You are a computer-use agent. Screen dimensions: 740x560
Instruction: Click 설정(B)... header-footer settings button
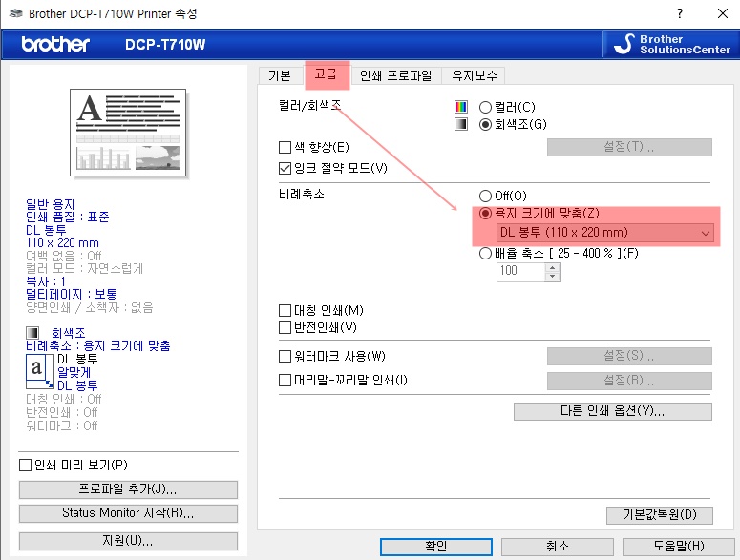pyautogui.click(x=629, y=381)
